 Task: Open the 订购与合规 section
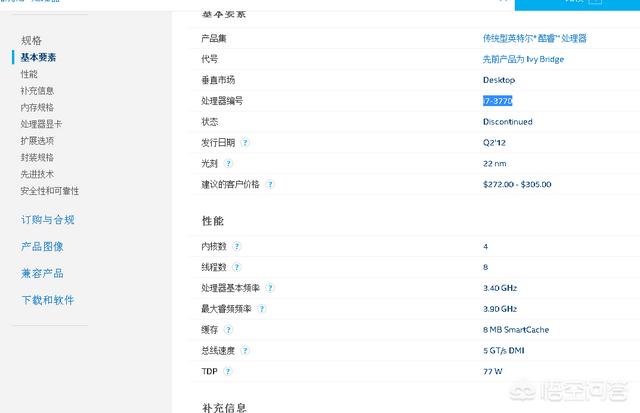tap(48, 220)
